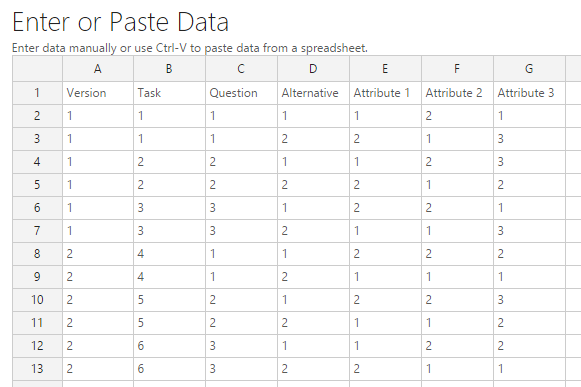Click the Attribute 1 cell
Image resolution: width=581 pixels, height=387 pixels.
tap(385, 93)
